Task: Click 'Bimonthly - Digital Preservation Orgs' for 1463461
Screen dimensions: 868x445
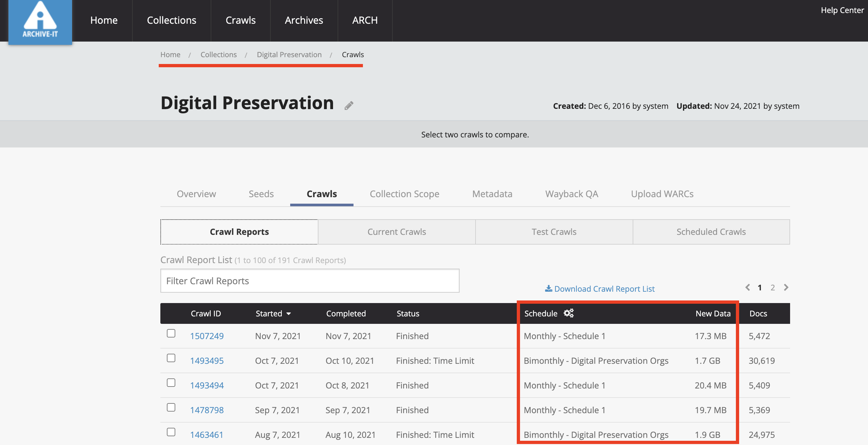Action: pyautogui.click(x=596, y=435)
